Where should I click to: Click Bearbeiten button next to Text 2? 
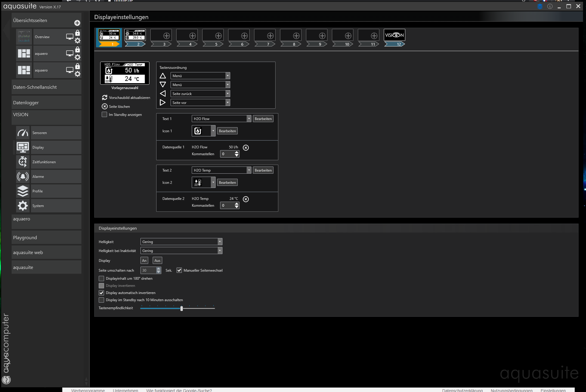click(263, 170)
